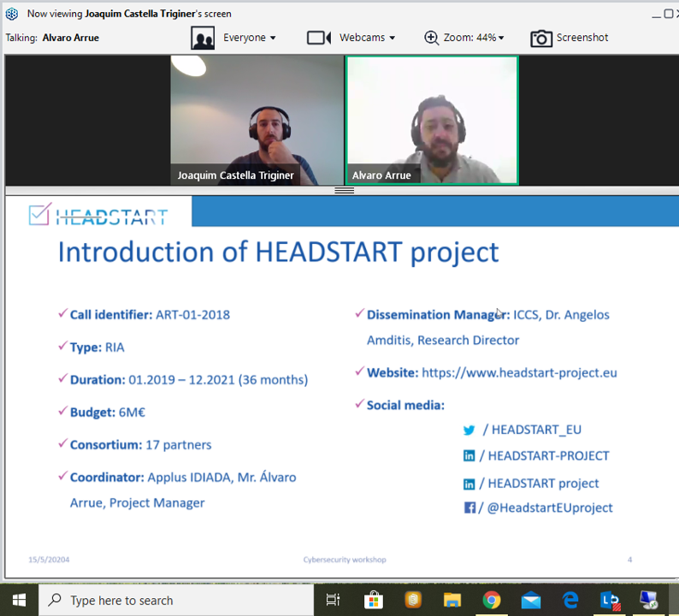Open Microsoft Store from the taskbar
Image resolution: width=679 pixels, height=616 pixels.
coord(373,600)
